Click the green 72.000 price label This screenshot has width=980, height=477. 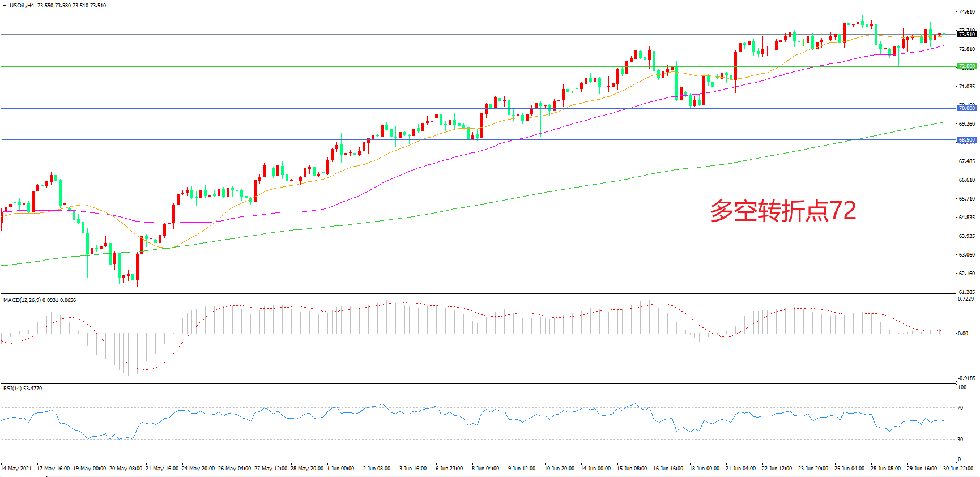tap(966, 66)
